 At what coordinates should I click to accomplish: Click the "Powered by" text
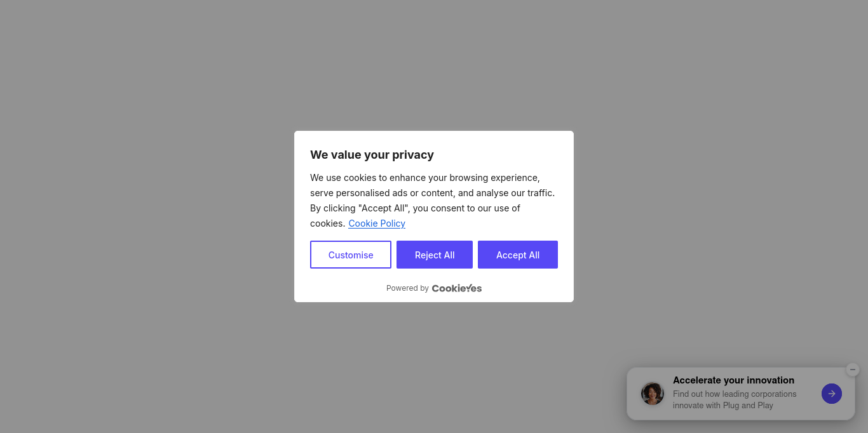tap(407, 288)
